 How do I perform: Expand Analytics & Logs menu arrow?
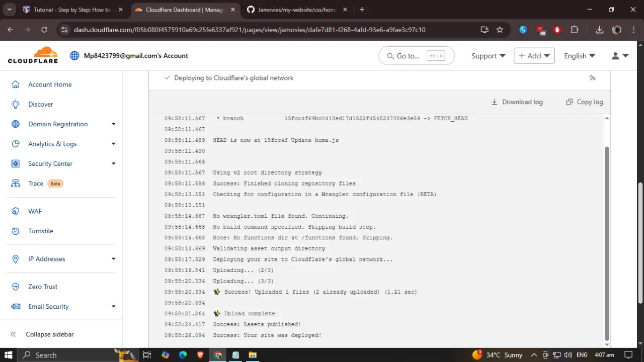[114, 144]
